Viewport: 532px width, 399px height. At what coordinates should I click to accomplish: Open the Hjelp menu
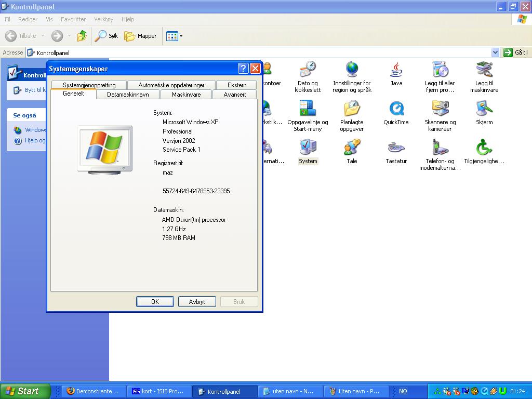coord(128,19)
